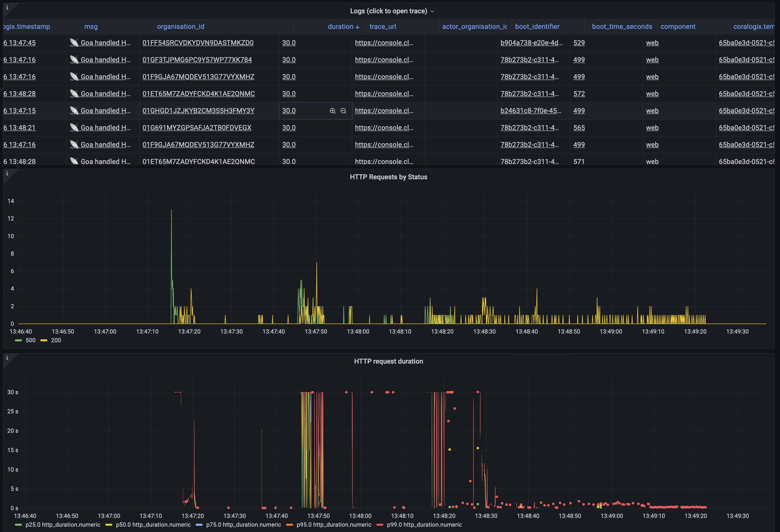This screenshot has height=532, width=780.
Task: Click satellite icon in the 13:47:45 log row
Action: click(74, 43)
